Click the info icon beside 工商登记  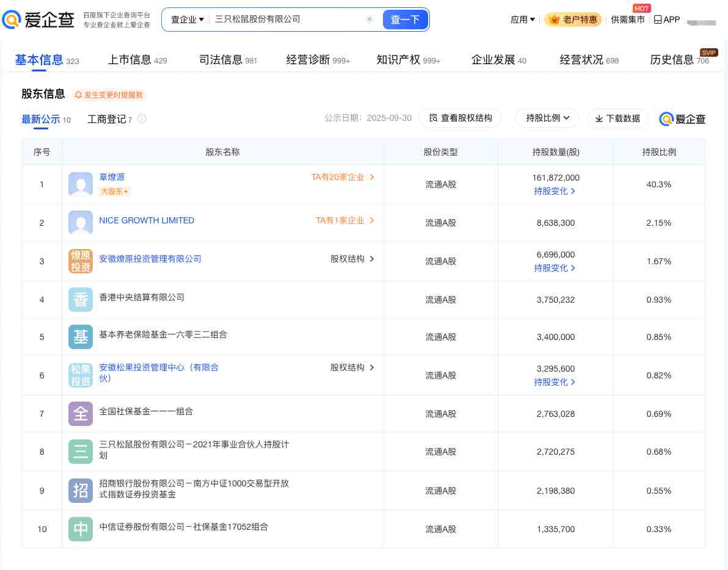coord(142,119)
